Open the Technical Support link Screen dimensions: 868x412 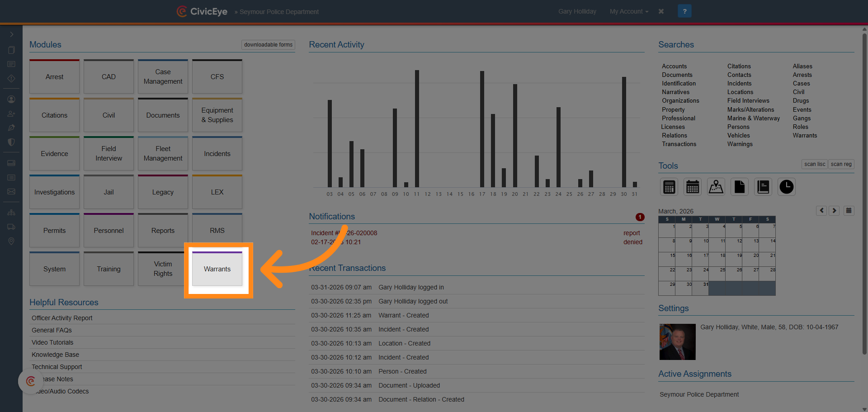tap(57, 367)
